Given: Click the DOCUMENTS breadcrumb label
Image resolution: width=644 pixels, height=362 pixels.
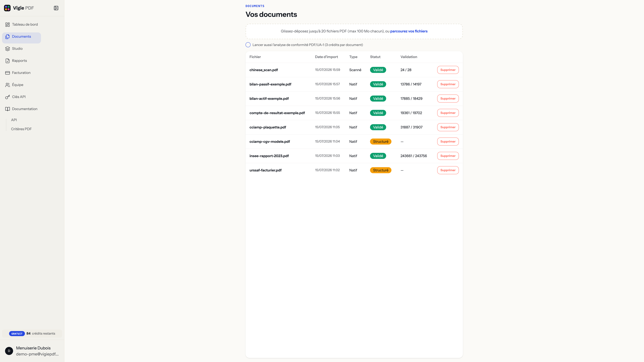Looking at the screenshot, I should (255, 6).
